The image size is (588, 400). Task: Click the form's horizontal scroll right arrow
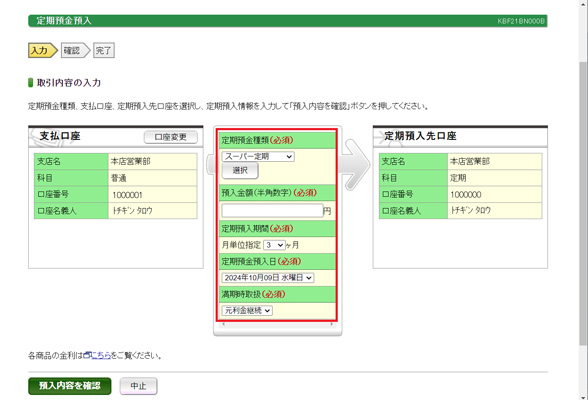click(332, 324)
